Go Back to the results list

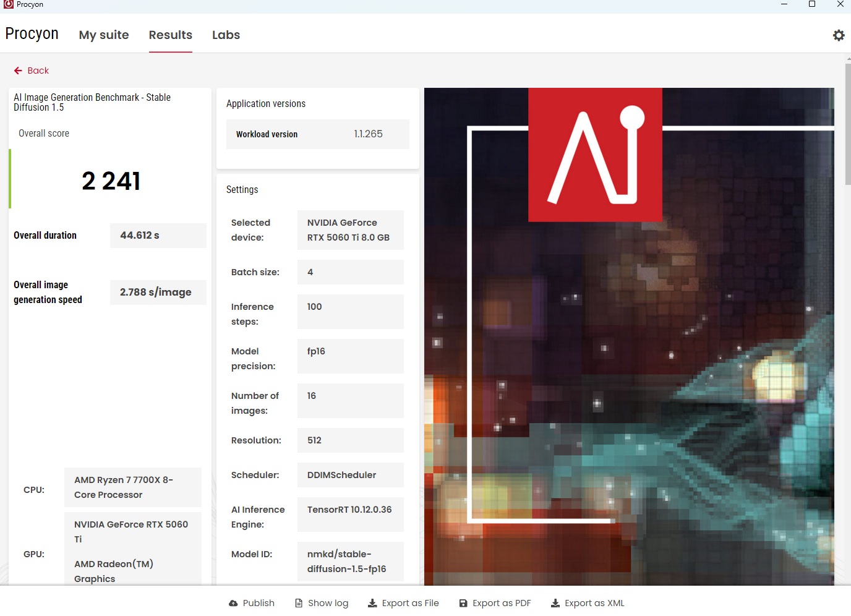tap(32, 71)
